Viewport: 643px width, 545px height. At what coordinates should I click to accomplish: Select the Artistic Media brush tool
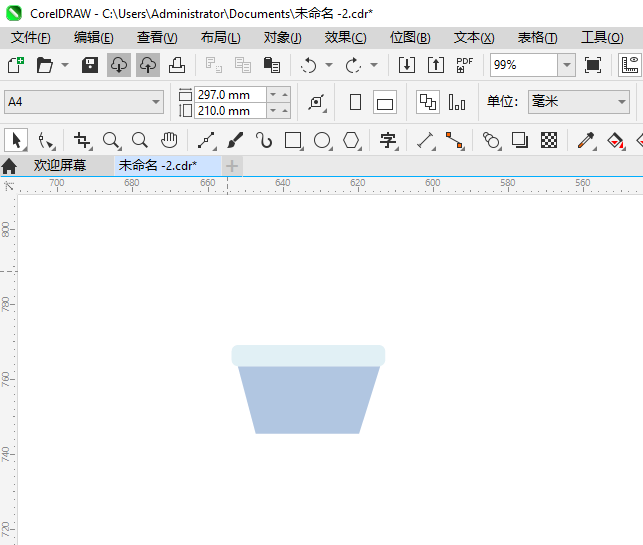[235, 141]
